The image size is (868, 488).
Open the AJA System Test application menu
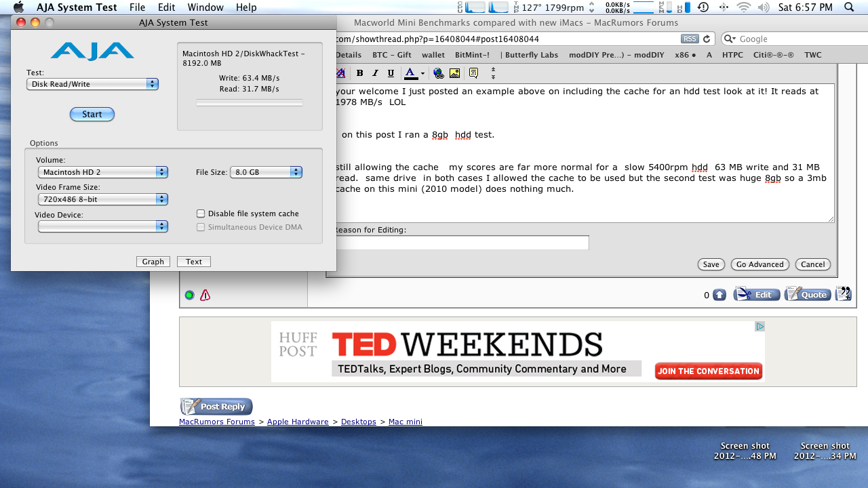(x=77, y=7)
